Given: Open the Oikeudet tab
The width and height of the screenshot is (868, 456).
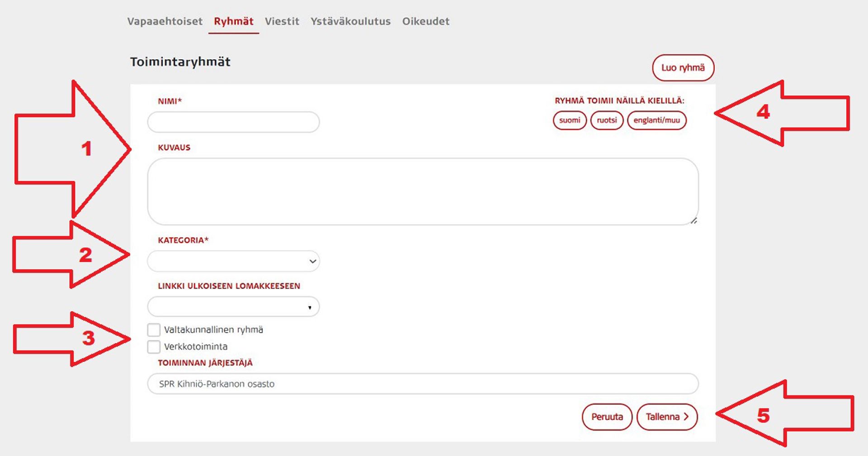Looking at the screenshot, I should (425, 21).
